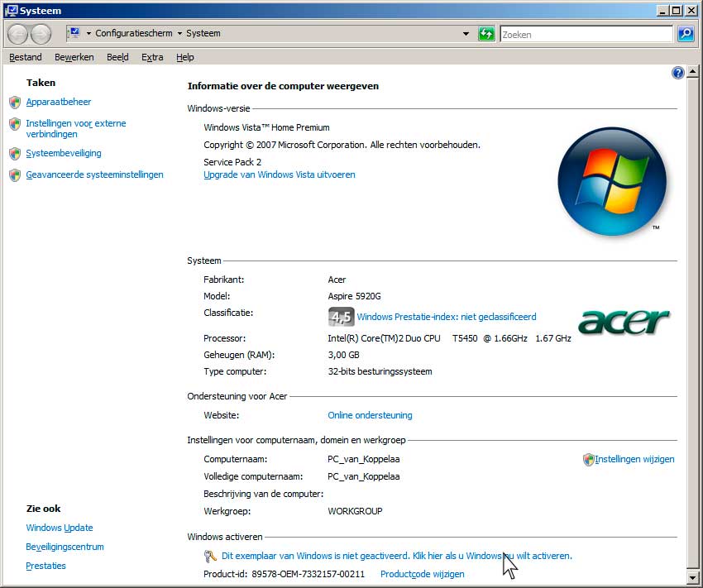Viewport: 703px width, 588px height.
Task: Open Online ondersteuning
Action: click(x=370, y=415)
